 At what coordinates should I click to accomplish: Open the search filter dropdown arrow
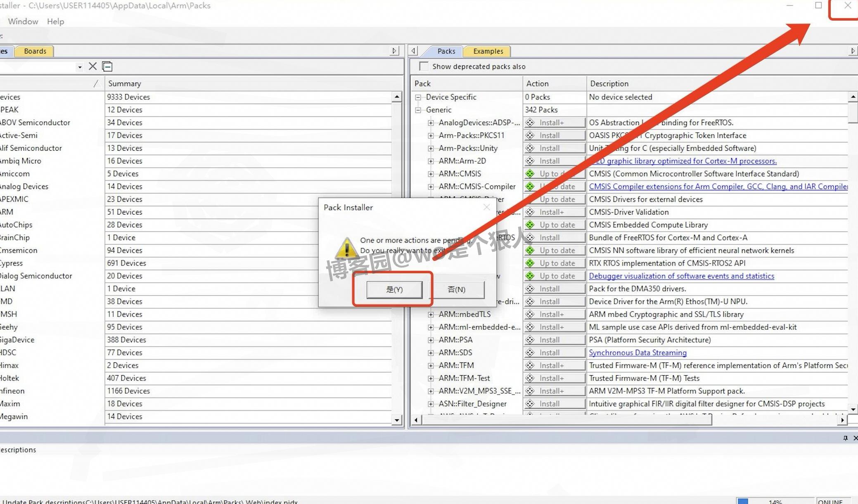80,67
